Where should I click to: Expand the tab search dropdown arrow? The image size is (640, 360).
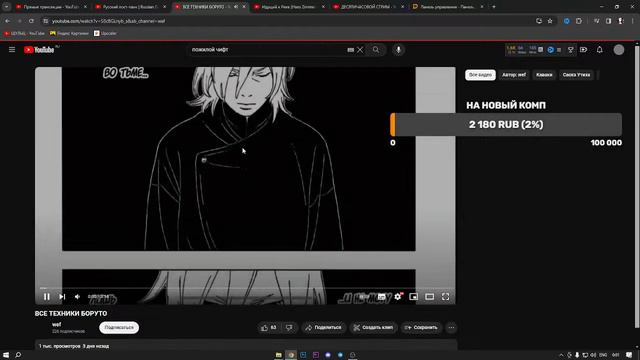click(x=6, y=7)
